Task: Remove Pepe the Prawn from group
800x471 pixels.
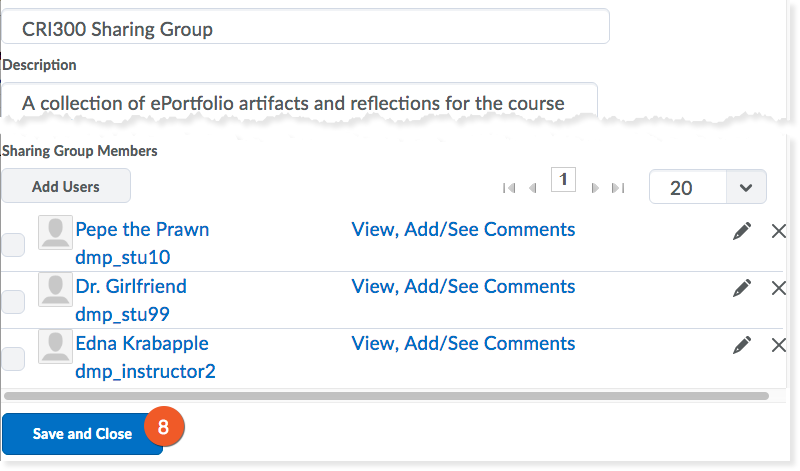Action: click(x=779, y=231)
